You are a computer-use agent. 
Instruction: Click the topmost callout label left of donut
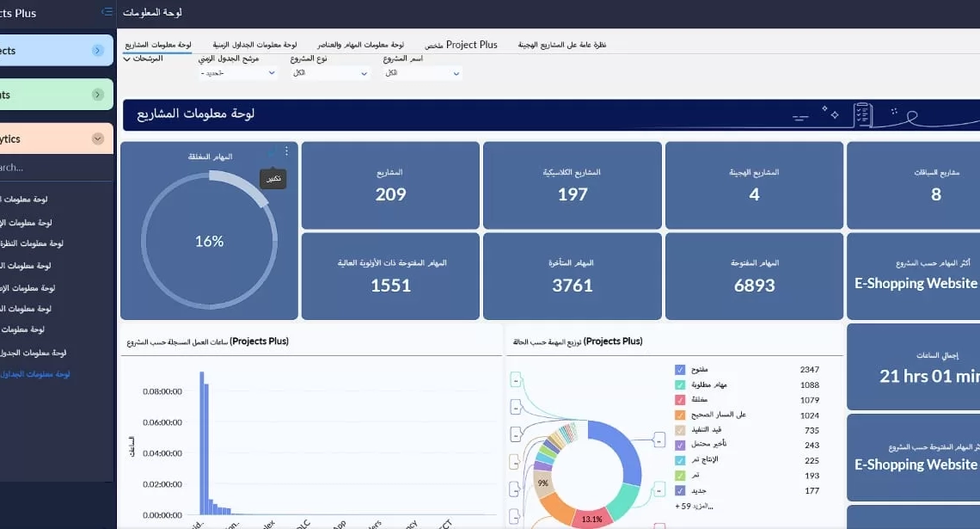click(515, 379)
